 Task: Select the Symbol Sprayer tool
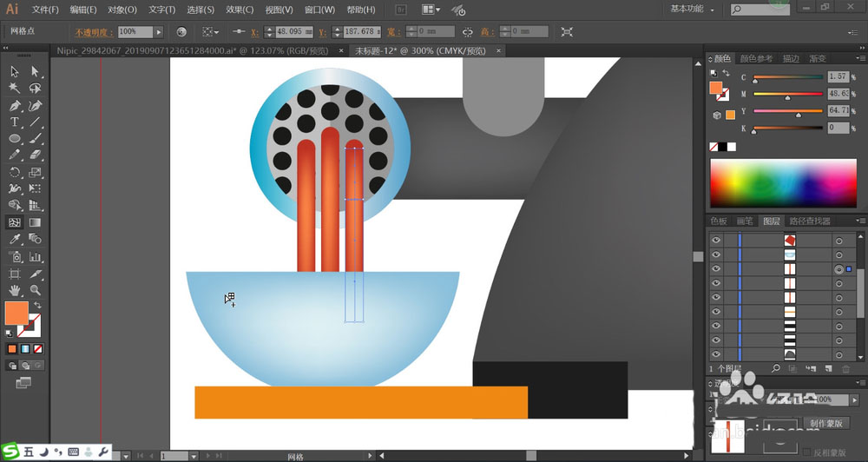pos(15,256)
